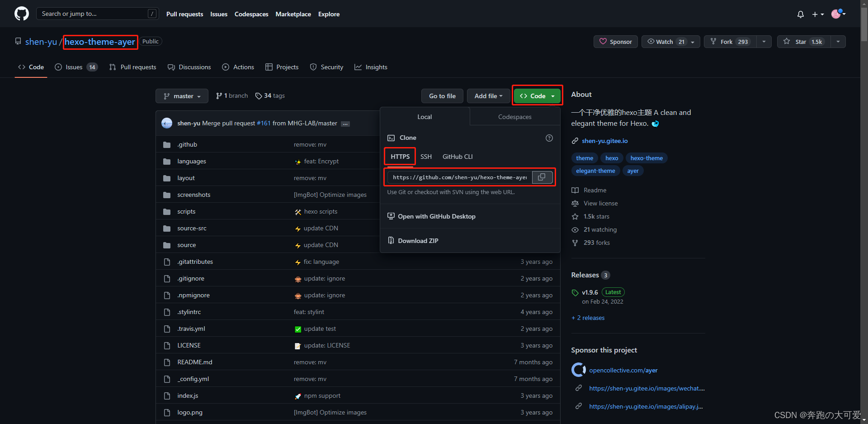Expand the Fork options arrow
Image resolution: width=868 pixels, height=424 pixels.
(764, 42)
